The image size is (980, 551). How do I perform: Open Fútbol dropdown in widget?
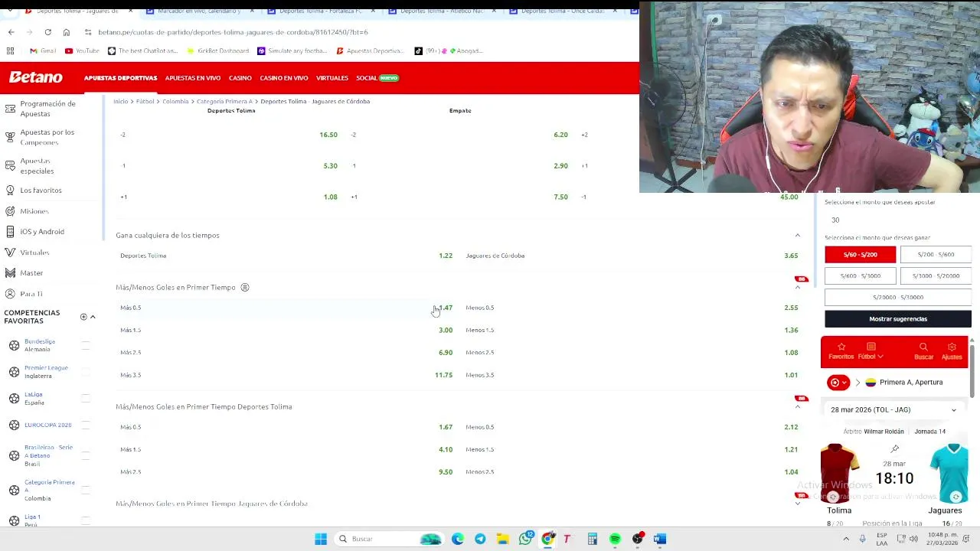point(871,351)
